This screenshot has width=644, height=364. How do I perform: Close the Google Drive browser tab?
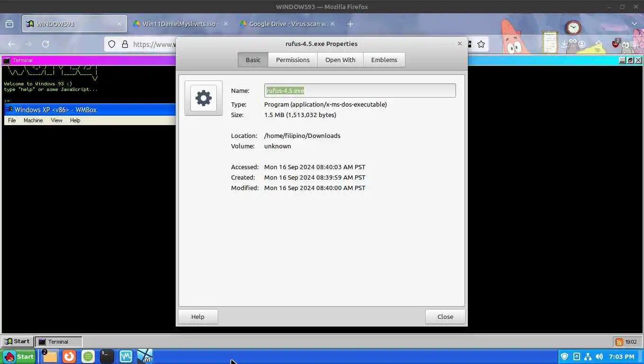[332, 24]
